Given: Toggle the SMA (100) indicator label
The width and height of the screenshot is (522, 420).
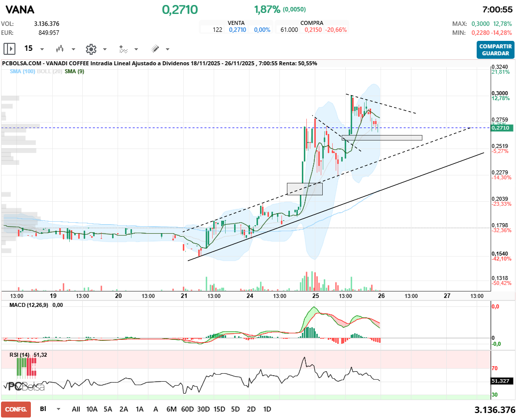Looking at the screenshot, I should [x=22, y=71].
